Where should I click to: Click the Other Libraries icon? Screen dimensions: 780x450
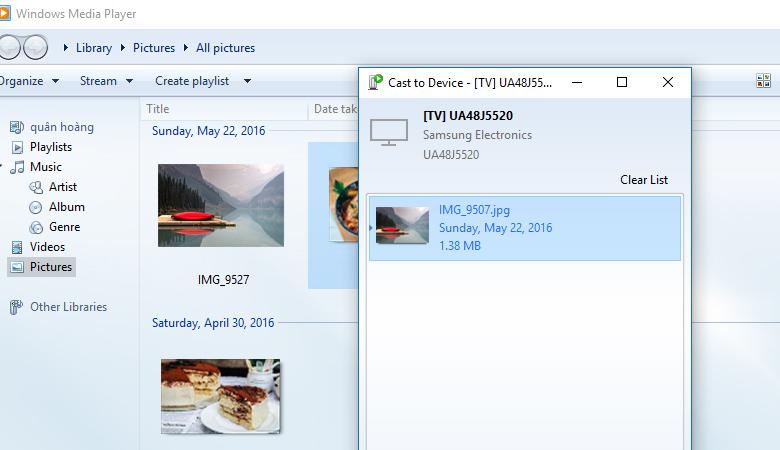[16, 307]
